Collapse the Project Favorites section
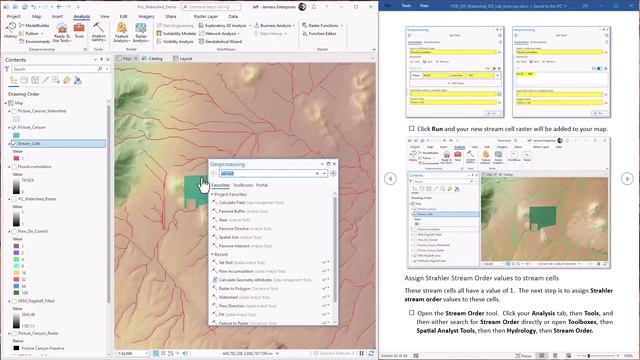The image size is (640, 360). click(212, 194)
